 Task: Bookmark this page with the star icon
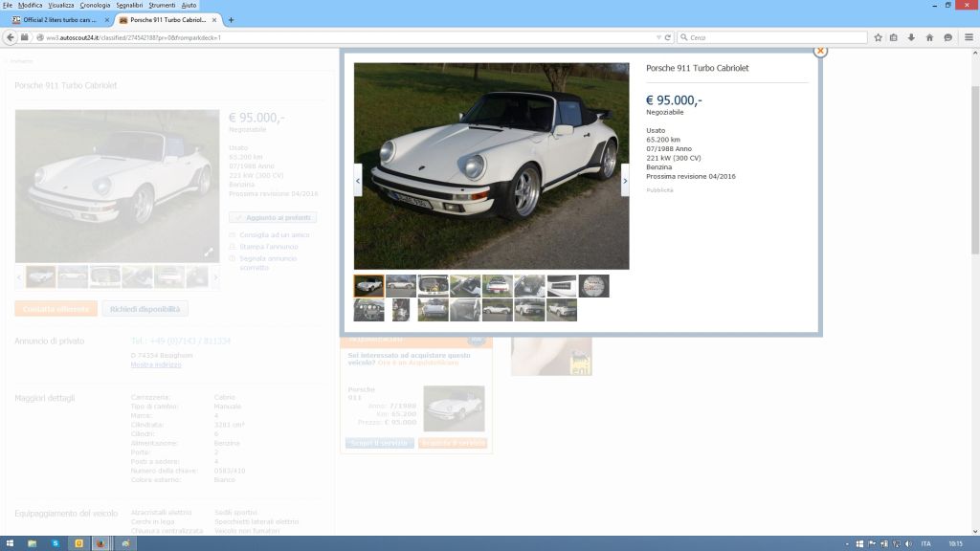(878, 37)
